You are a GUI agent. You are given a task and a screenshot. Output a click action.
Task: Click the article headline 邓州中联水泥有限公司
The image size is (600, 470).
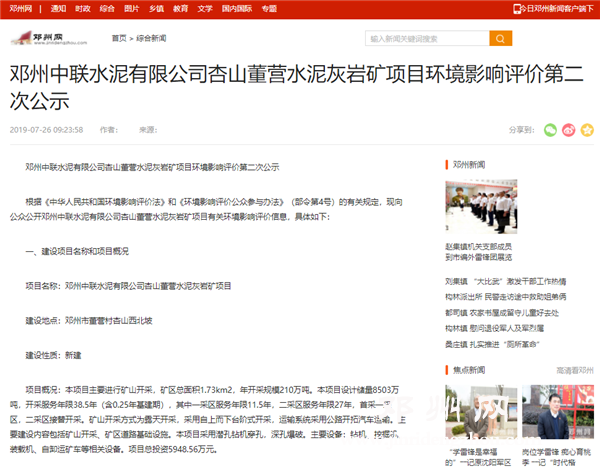point(297,87)
